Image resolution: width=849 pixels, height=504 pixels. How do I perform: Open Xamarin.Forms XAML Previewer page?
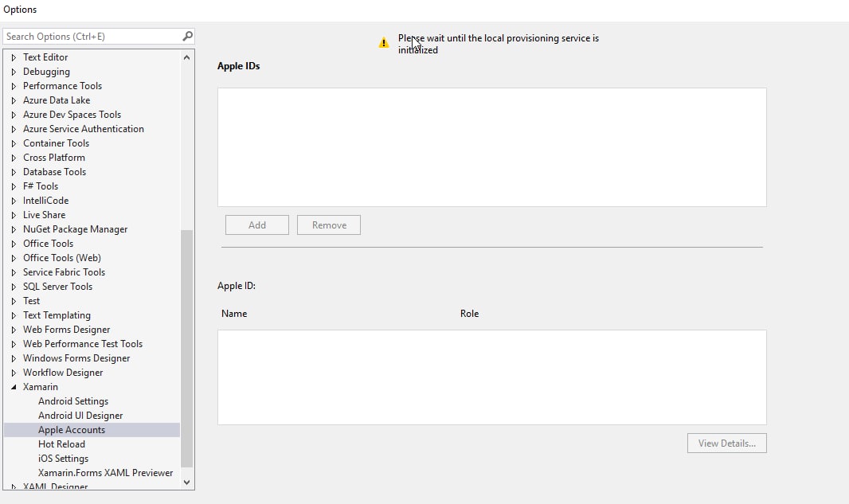105,473
